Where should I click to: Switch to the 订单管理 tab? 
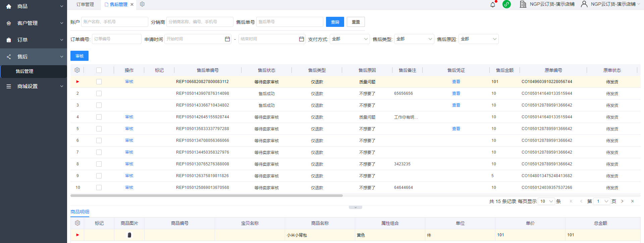85,4
